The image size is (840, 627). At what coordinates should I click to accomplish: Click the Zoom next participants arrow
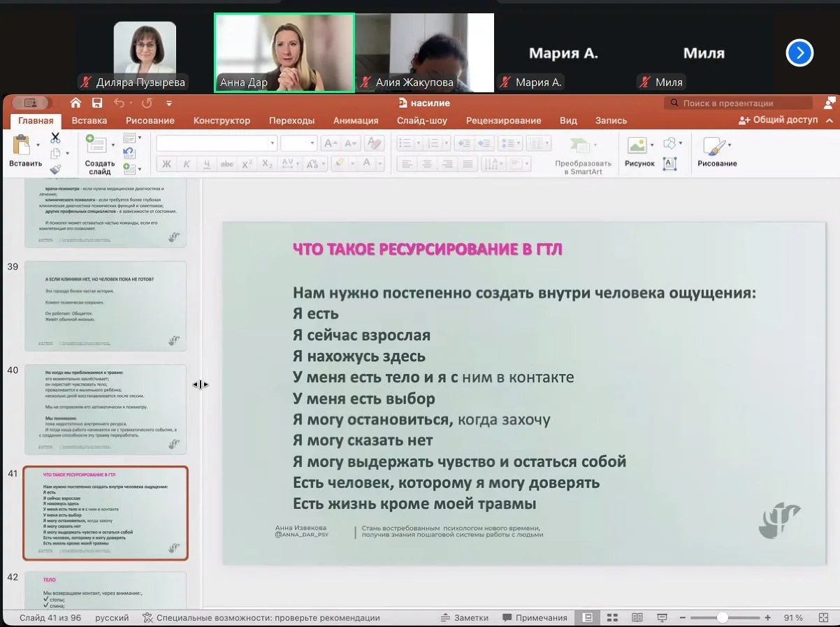(799, 53)
